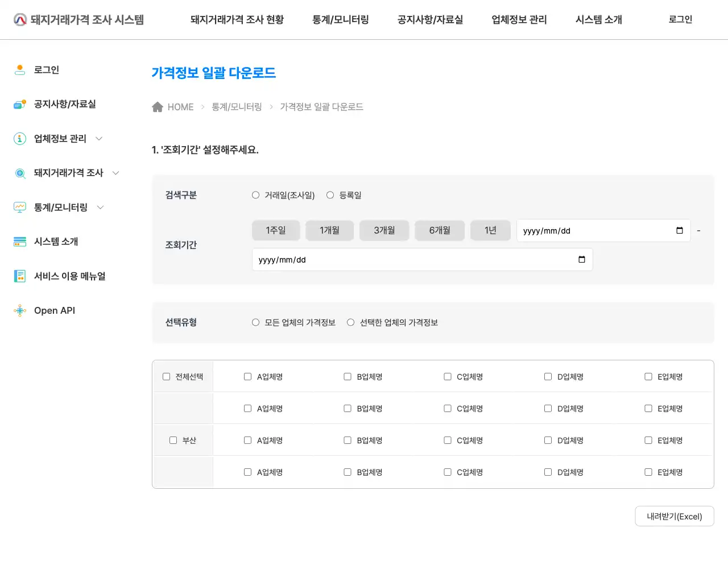Open the end date calendar picker
728x582 pixels.
(581, 259)
